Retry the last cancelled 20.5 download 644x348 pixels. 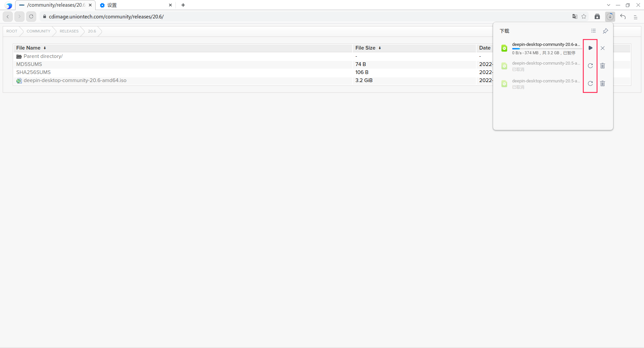coord(590,83)
